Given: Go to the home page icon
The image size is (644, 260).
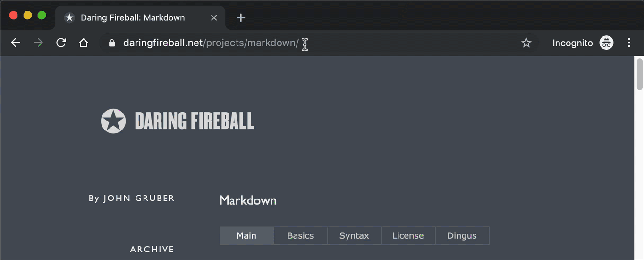Looking at the screenshot, I should (84, 43).
